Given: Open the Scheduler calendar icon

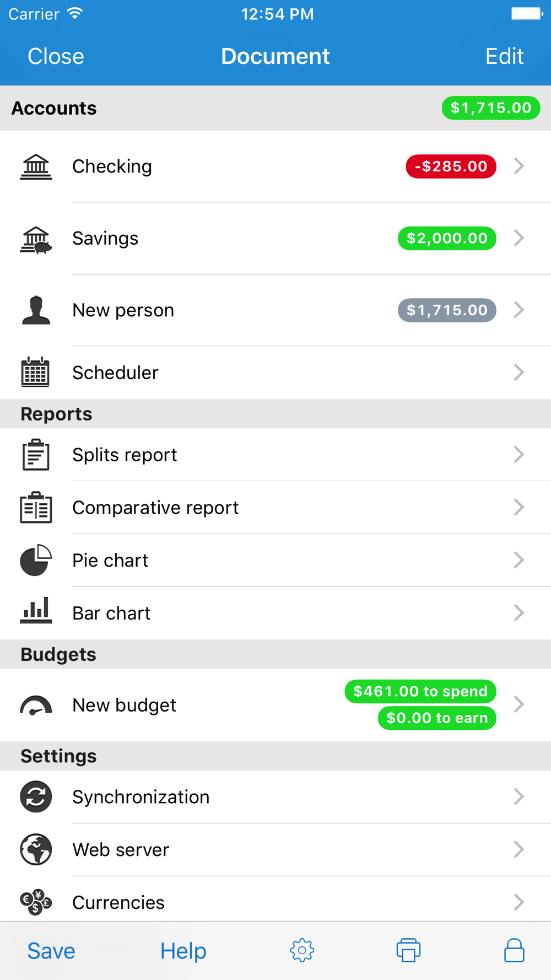Looking at the screenshot, I should pyautogui.click(x=35, y=372).
